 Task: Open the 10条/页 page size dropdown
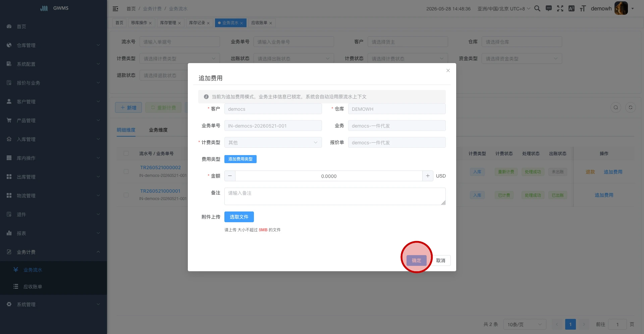(x=525, y=324)
